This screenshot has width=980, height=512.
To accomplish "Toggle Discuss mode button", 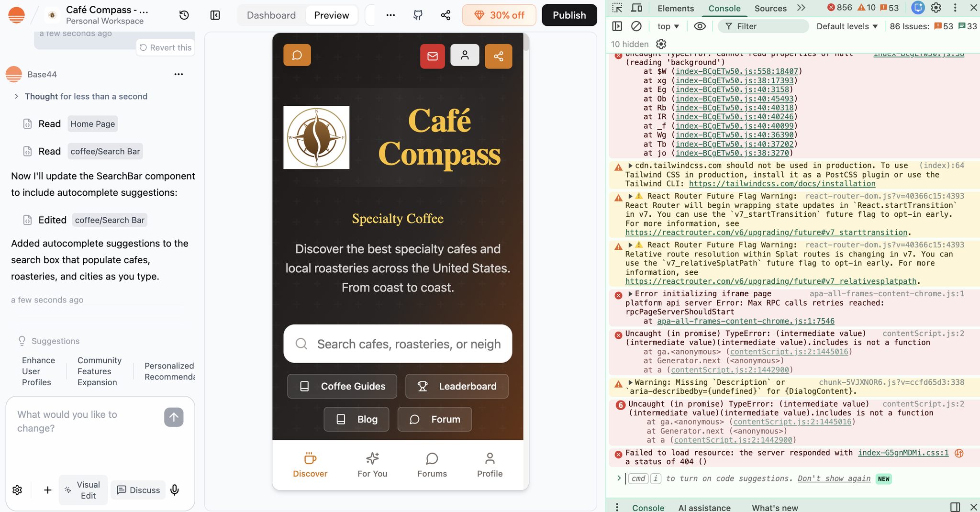I will click(x=138, y=490).
